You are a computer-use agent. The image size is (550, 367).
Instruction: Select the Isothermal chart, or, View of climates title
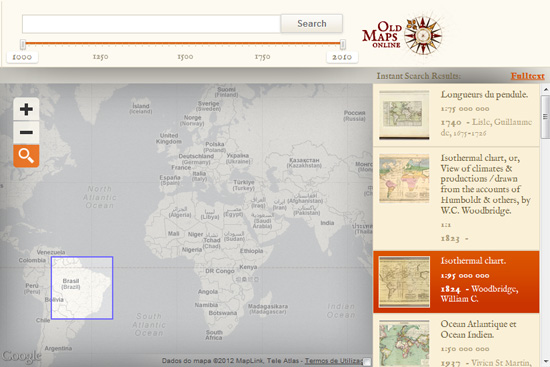click(x=485, y=184)
